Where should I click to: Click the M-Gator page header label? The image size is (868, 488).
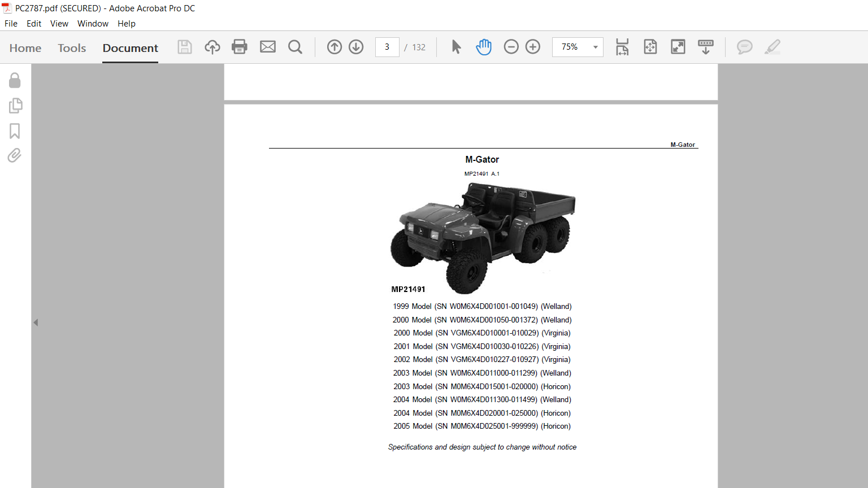[x=683, y=145]
